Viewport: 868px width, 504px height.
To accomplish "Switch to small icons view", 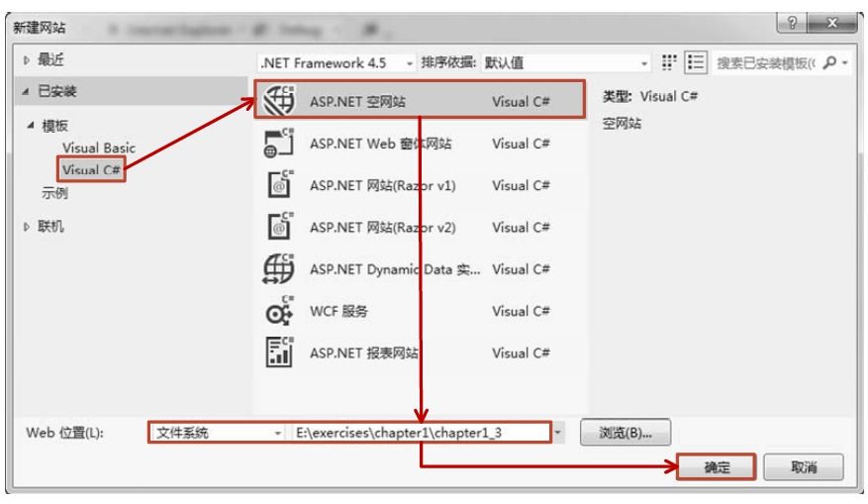I will (669, 62).
